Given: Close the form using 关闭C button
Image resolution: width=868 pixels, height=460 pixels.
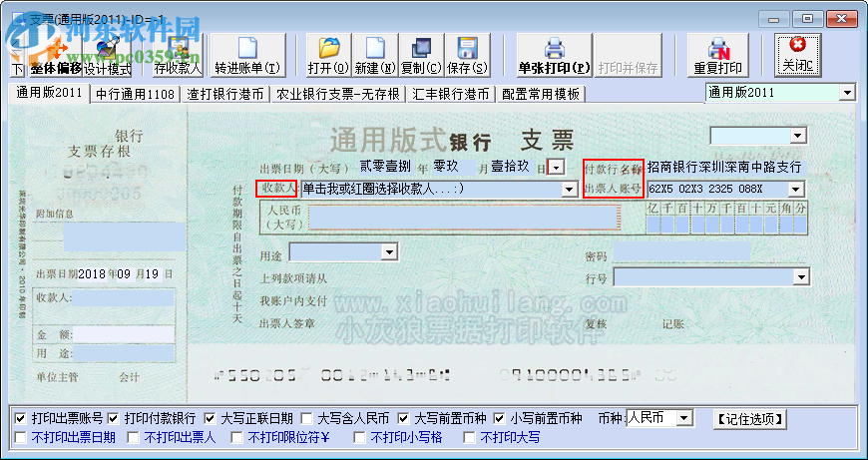Looking at the screenshot, I should pos(798,55).
